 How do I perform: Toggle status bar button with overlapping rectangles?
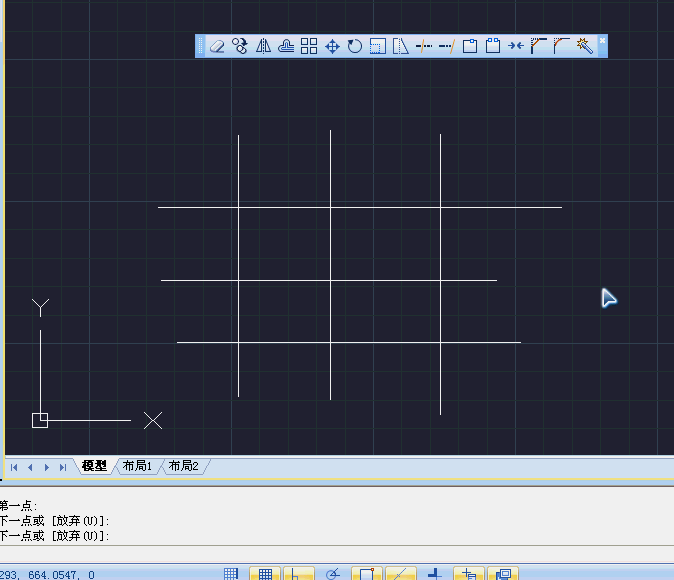coord(503,574)
